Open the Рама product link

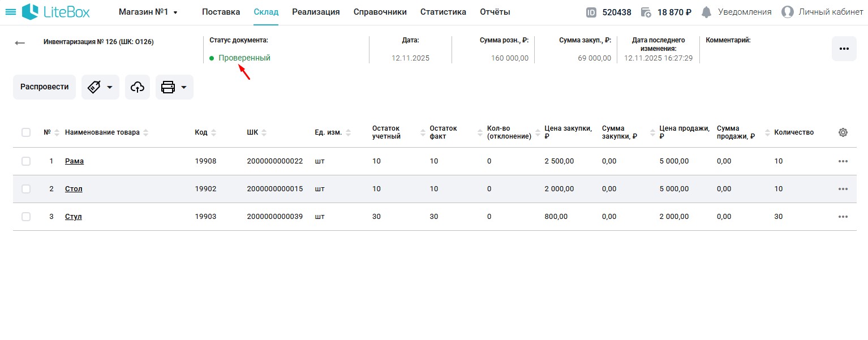[74, 161]
